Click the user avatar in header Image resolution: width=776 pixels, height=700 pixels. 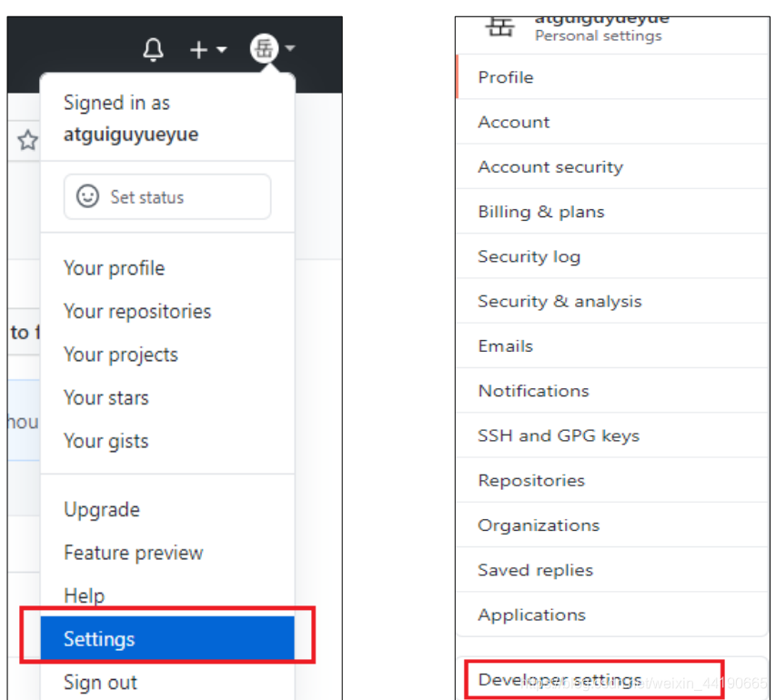coord(264,48)
